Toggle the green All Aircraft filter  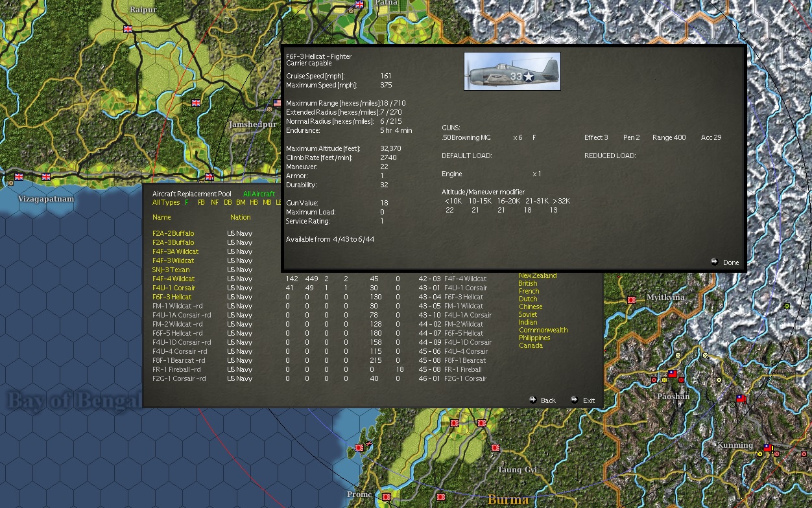(259, 194)
